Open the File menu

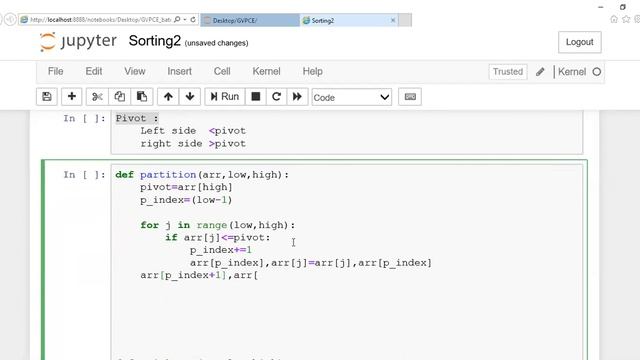tap(56, 71)
